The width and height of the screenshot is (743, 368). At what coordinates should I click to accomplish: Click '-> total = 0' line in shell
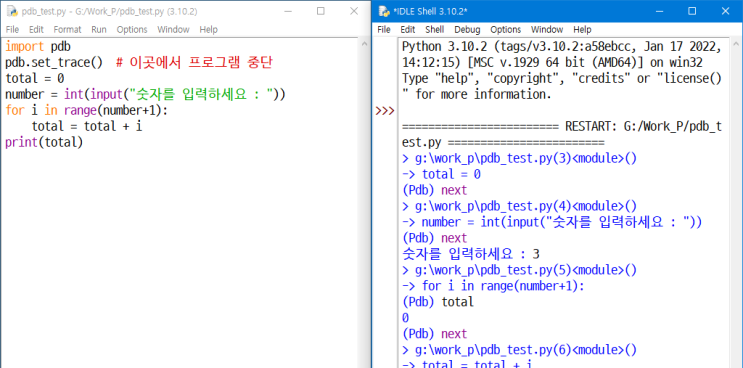[x=441, y=174]
